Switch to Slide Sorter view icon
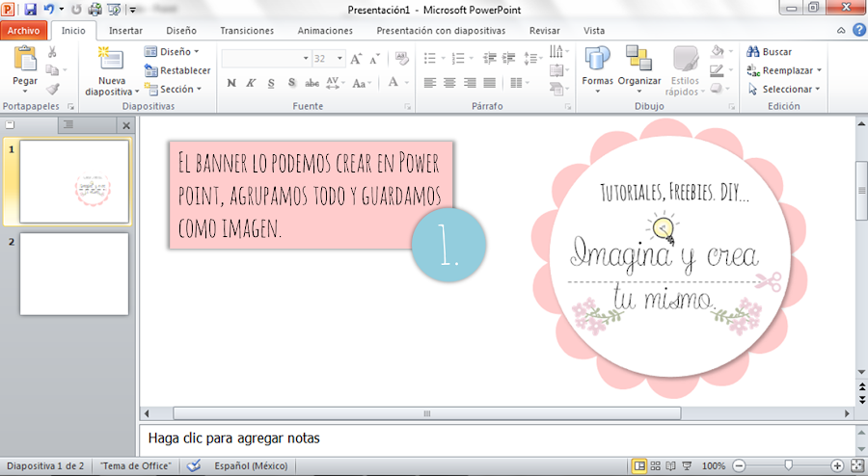This screenshot has height=476, width=868. point(656,466)
